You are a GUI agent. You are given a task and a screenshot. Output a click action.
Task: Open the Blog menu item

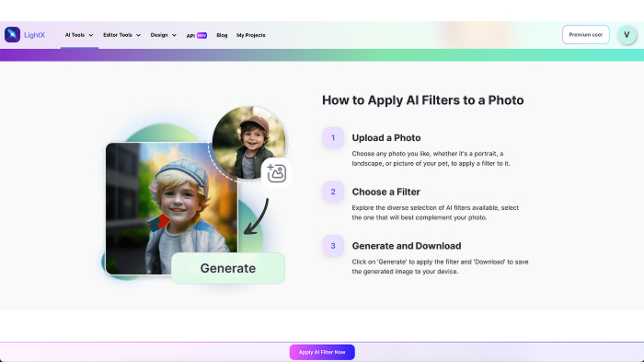[x=222, y=35]
